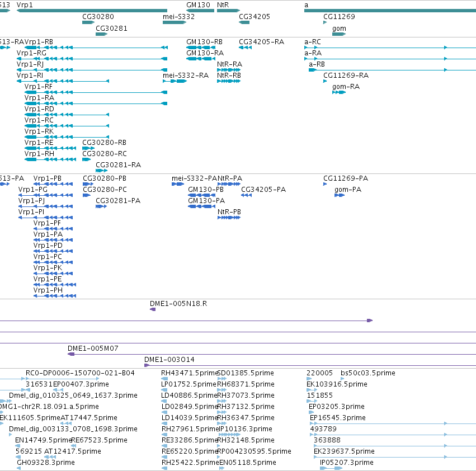Image resolution: width=476 pixels, height=471 pixels.
Task: Select the EP00407.3prime EST
Action: click(x=58, y=390)
